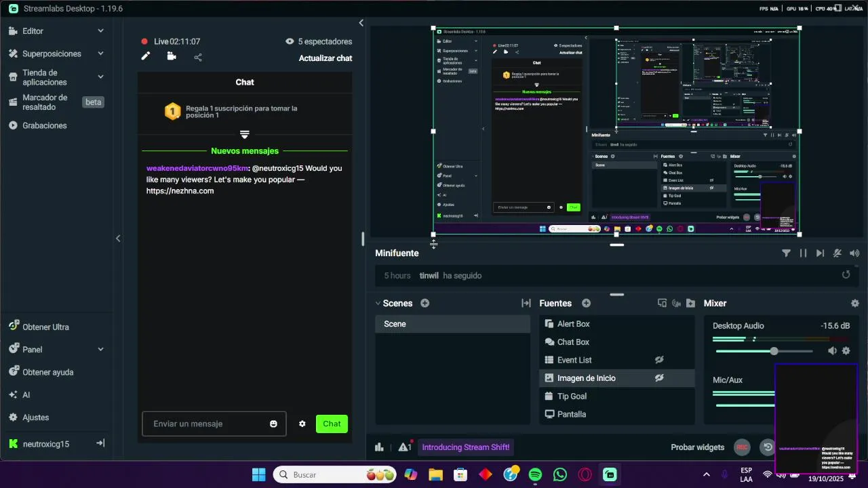Open chat settings gear icon
Image resolution: width=868 pixels, height=488 pixels.
pos(302,424)
